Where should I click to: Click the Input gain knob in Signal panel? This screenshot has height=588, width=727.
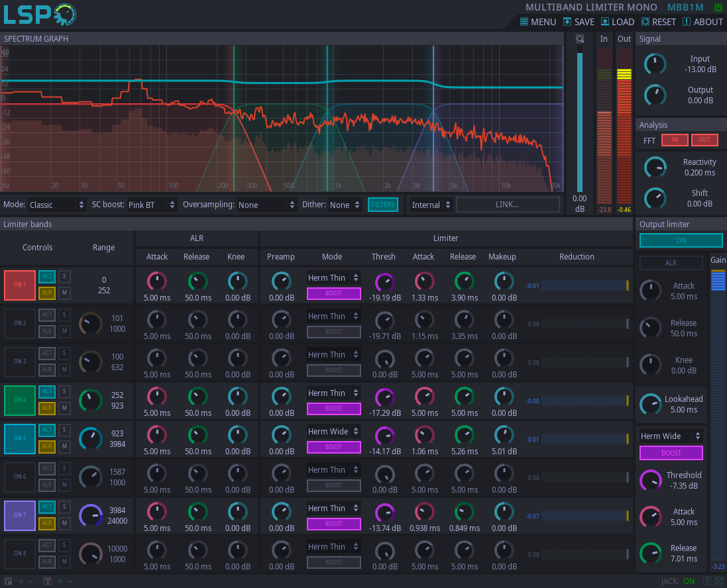(655, 64)
